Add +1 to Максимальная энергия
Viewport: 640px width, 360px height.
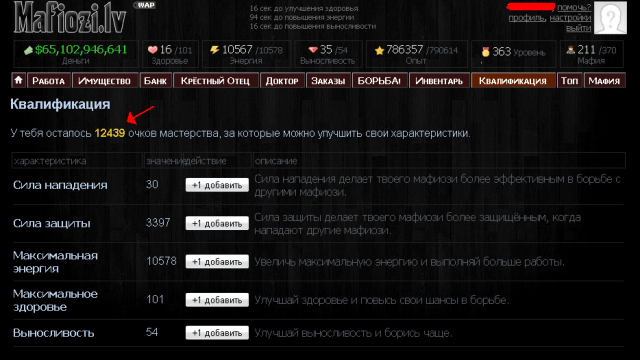(x=217, y=262)
